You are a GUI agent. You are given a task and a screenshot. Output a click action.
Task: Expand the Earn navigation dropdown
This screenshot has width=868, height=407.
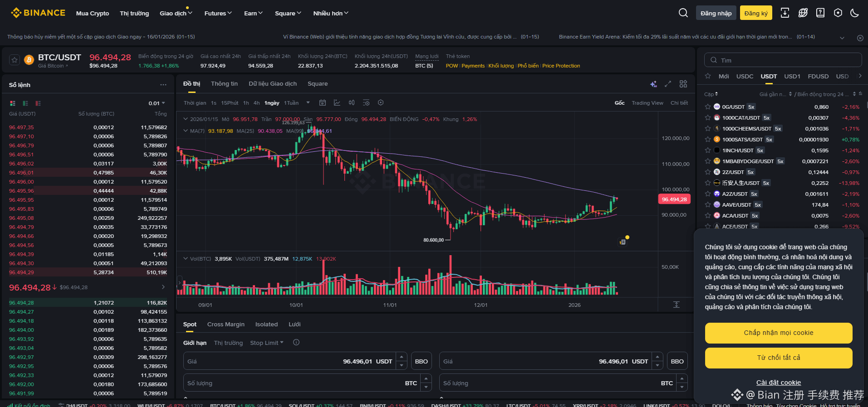[253, 13]
